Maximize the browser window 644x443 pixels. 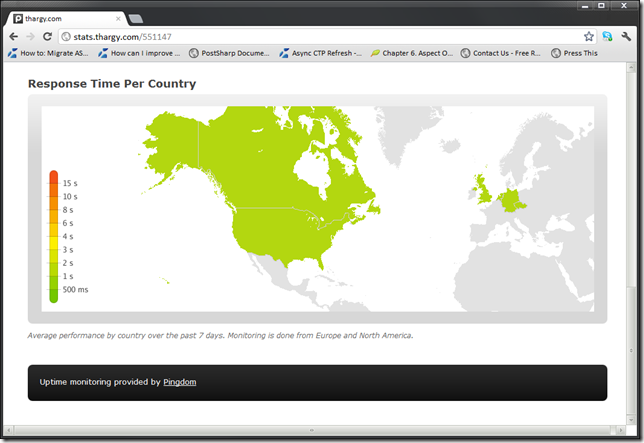coord(601,6)
